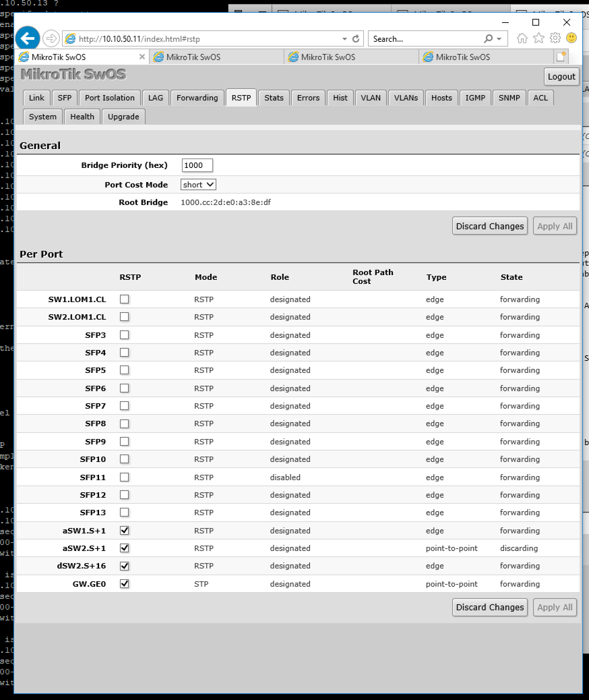
Task: Disable RSTP on aSW1.S+1
Action: 124,530
